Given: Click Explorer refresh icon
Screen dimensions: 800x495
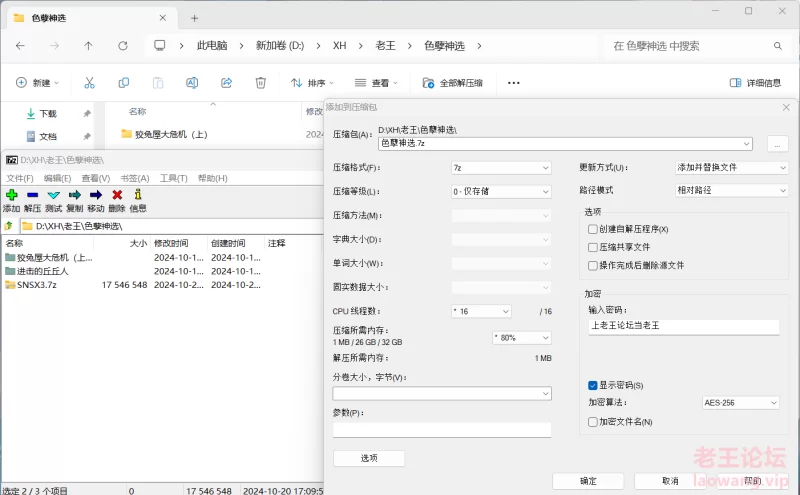Looking at the screenshot, I should (123, 46).
